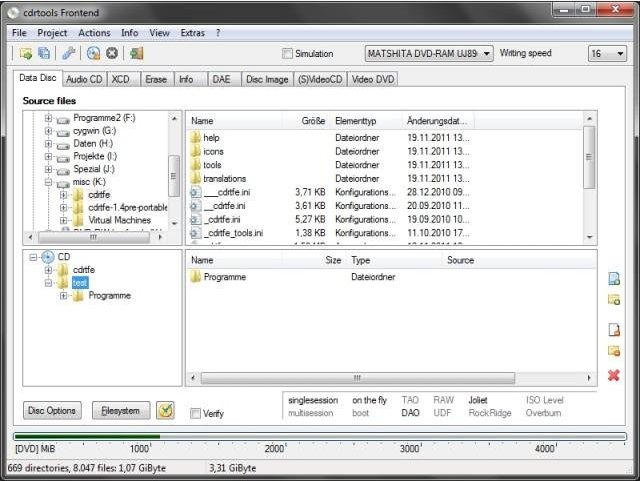
Task: Click the rename file icon on the right sidebar
Action: pyautogui.click(x=614, y=330)
